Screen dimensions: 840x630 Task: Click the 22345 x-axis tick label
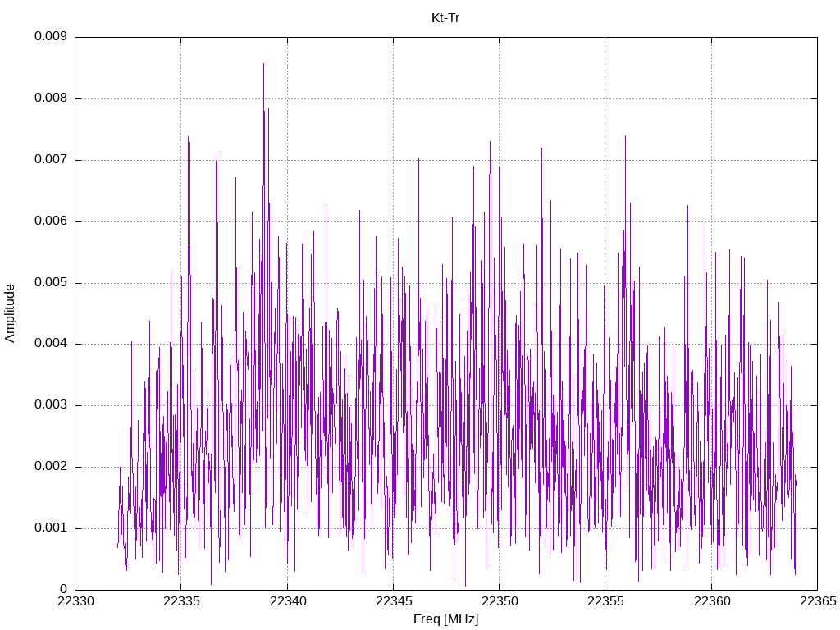coord(394,601)
